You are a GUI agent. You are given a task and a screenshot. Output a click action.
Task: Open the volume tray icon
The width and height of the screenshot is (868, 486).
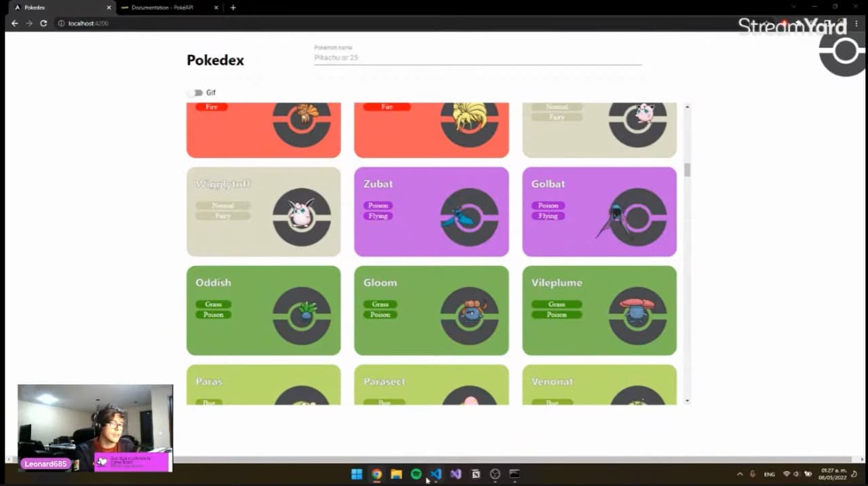797,474
